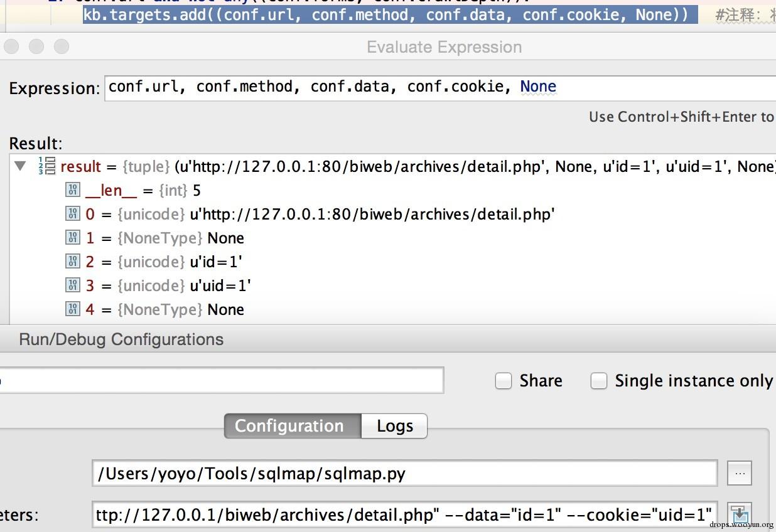This screenshot has width=776, height=532.
Task: Switch to the Logs tab
Action: pos(394,426)
